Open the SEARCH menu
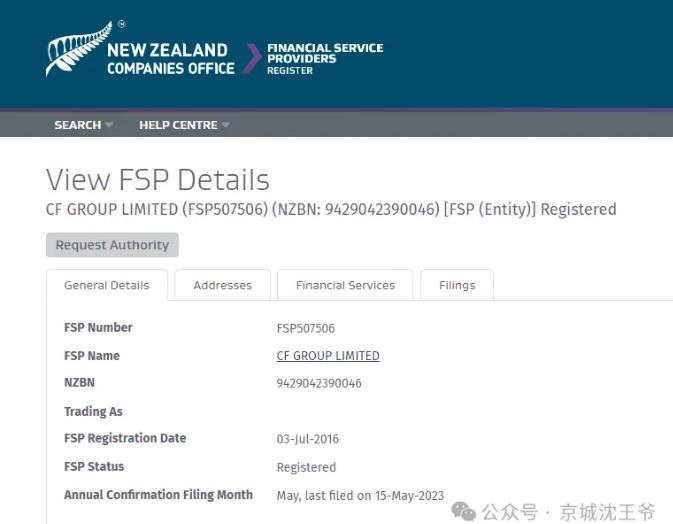This screenshot has width=673, height=524. 77,125
